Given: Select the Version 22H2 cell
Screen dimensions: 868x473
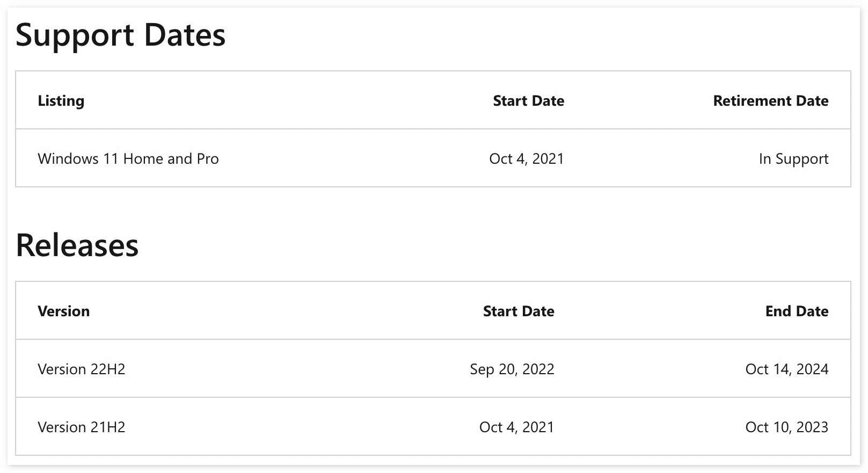Looking at the screenshot, I should tap(81, 369).
